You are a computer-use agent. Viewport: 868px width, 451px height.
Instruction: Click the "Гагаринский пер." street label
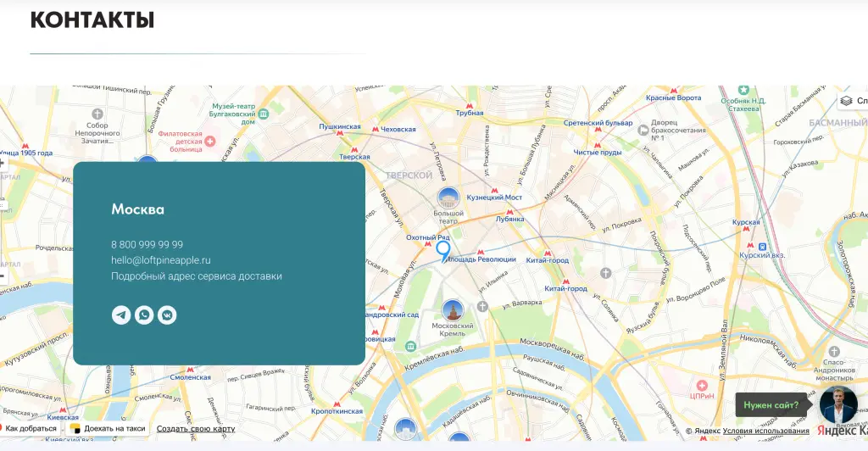tap(271, 407)
